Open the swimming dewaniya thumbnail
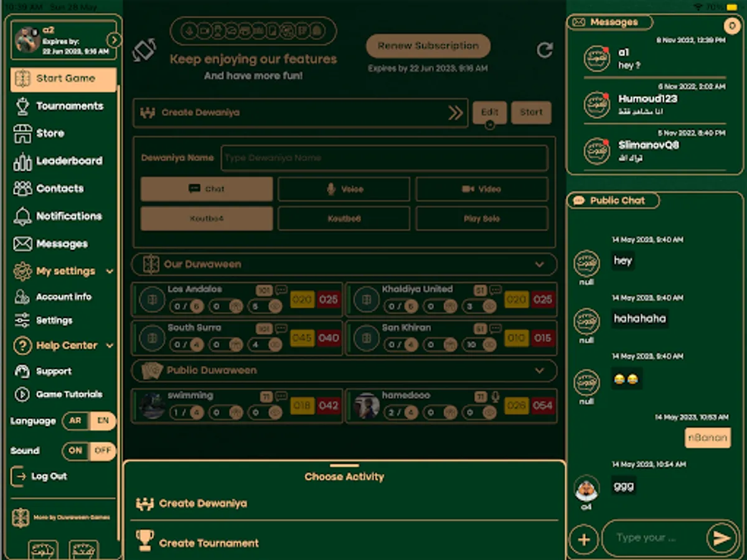 (x=152, y=406)
